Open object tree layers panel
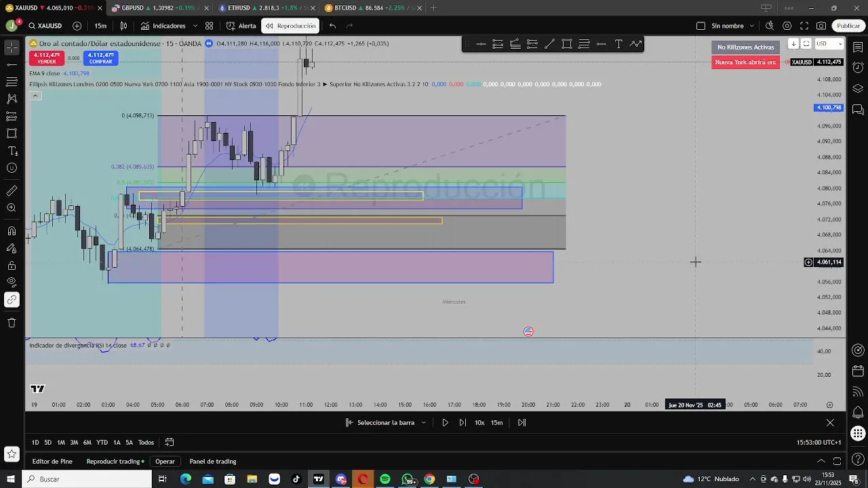This screenshot has width=868, height=488. click(858, 88)
